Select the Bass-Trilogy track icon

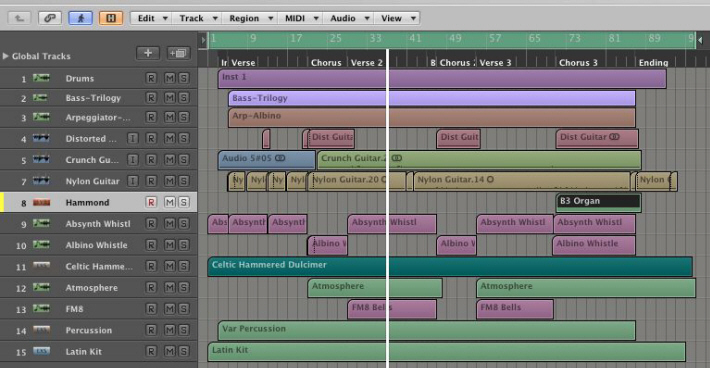tap(40, 98)
